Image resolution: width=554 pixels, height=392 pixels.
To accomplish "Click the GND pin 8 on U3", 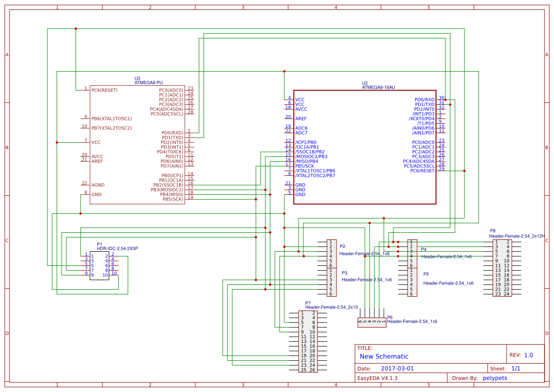I will pos(96,194).
